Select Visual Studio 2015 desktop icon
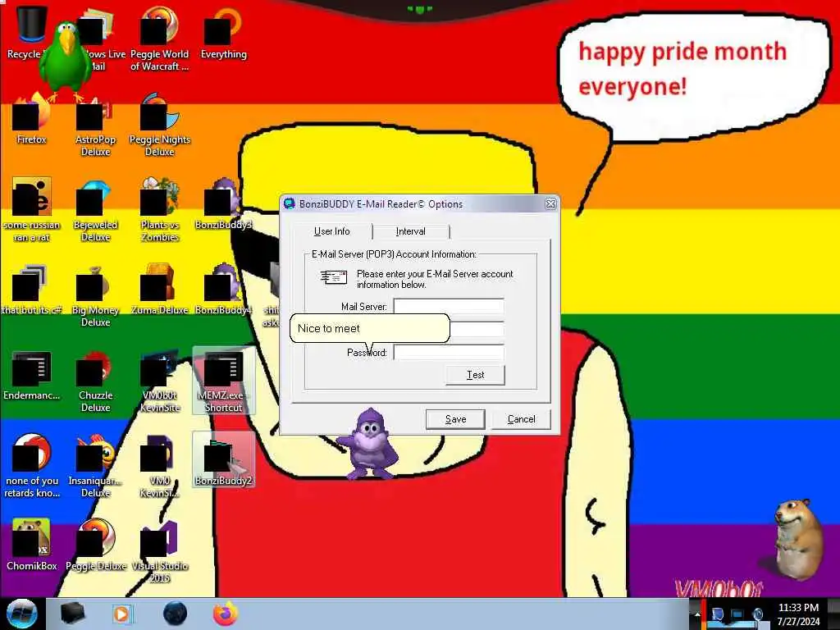This screenshot has width=840, height=630. pyautogui.click(x=160, y=550)
